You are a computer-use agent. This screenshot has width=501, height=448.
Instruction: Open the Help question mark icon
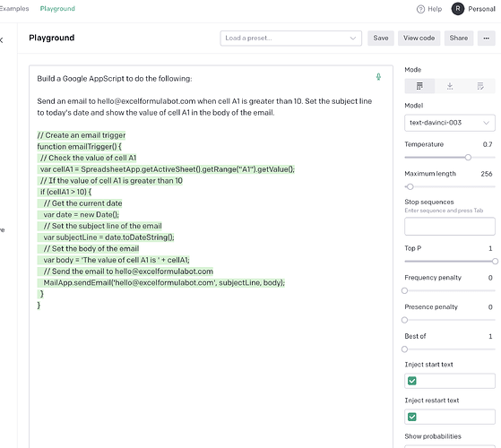click(x=420, y=9)
